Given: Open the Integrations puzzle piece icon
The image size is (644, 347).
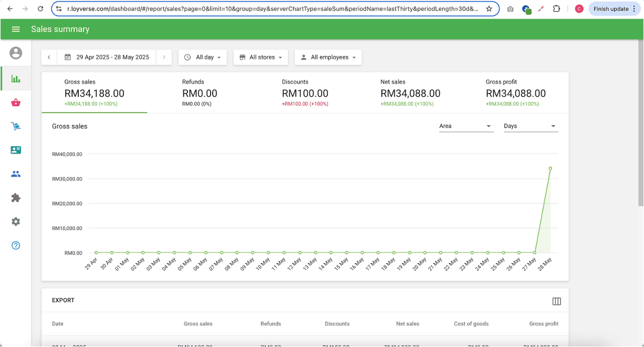Looking at the screenshot, I should [16, 198].
